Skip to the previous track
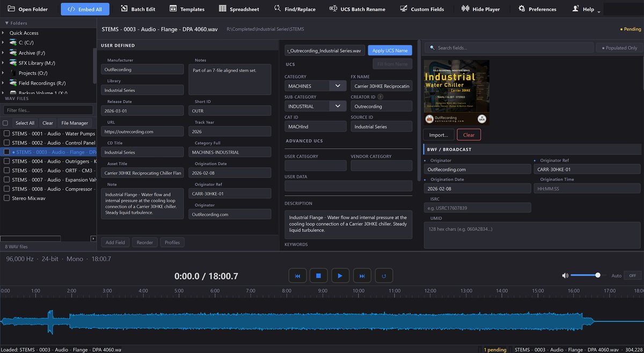 297,276
